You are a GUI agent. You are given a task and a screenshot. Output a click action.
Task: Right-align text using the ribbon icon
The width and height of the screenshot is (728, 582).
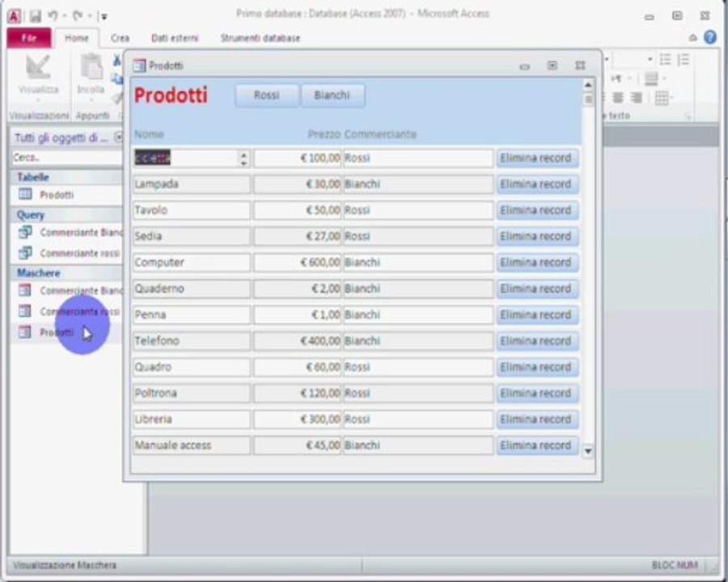[636, 98]
